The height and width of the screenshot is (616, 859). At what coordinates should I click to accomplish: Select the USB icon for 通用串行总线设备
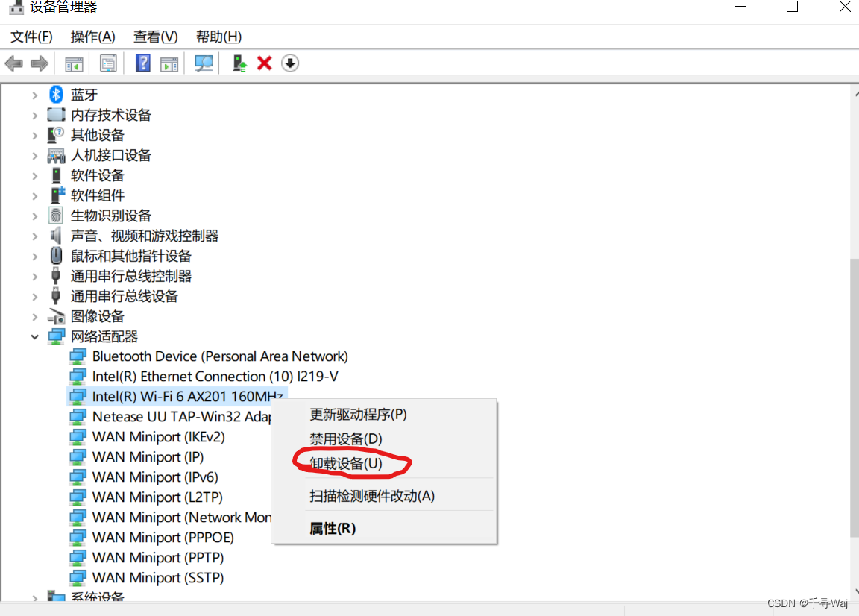click(55, 296)
